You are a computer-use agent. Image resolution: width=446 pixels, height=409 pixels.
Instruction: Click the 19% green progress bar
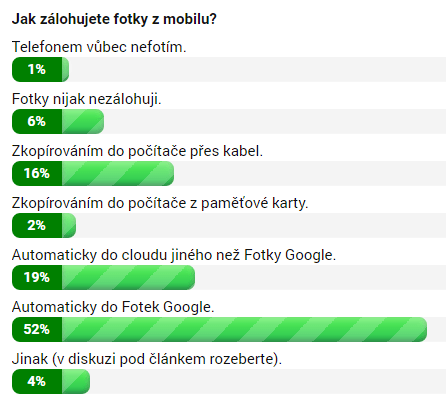coord(103,277)
